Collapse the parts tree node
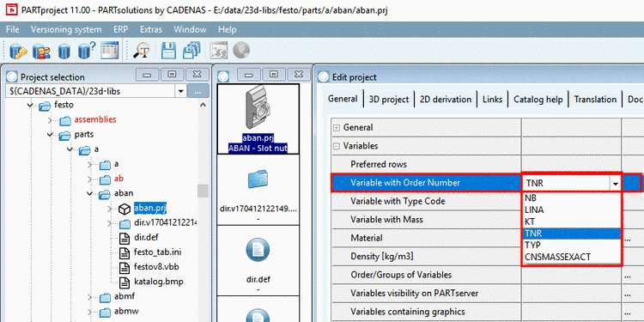The height and width of the screenshot is (322, 644). tap(50, 135)
